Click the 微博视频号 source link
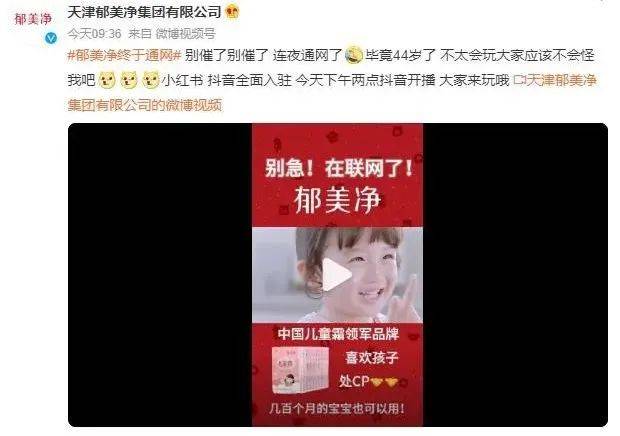 185,34
